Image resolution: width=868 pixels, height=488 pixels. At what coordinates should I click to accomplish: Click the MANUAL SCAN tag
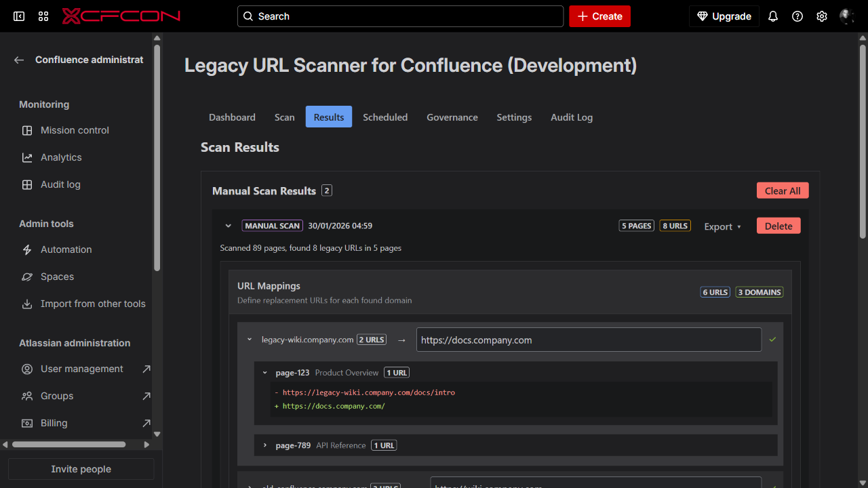tap(272, 226)
